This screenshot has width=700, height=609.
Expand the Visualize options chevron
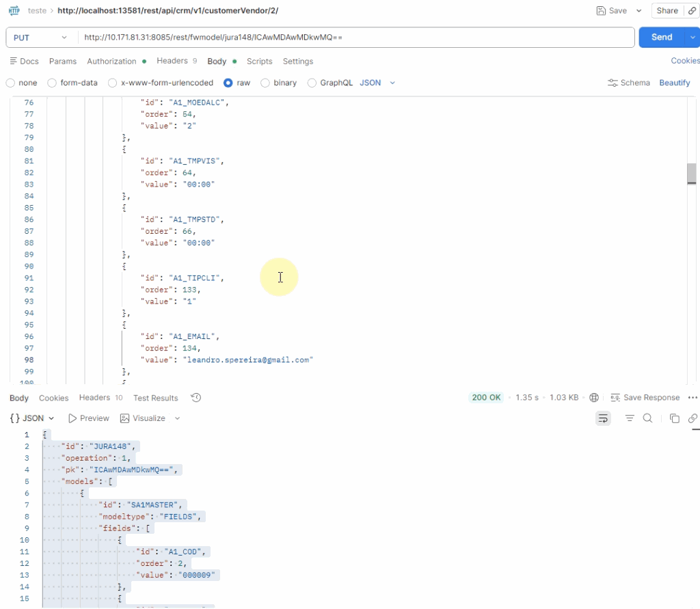pyautogui.click(x=177, y=418)
